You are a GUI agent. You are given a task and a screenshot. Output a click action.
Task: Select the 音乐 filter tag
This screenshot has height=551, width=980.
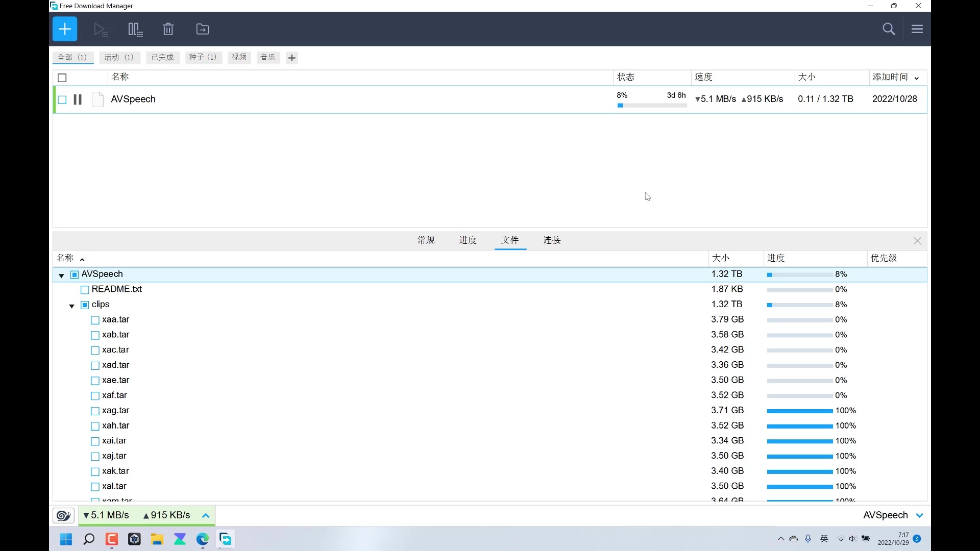pyautogui.click(x=268, y=57)
